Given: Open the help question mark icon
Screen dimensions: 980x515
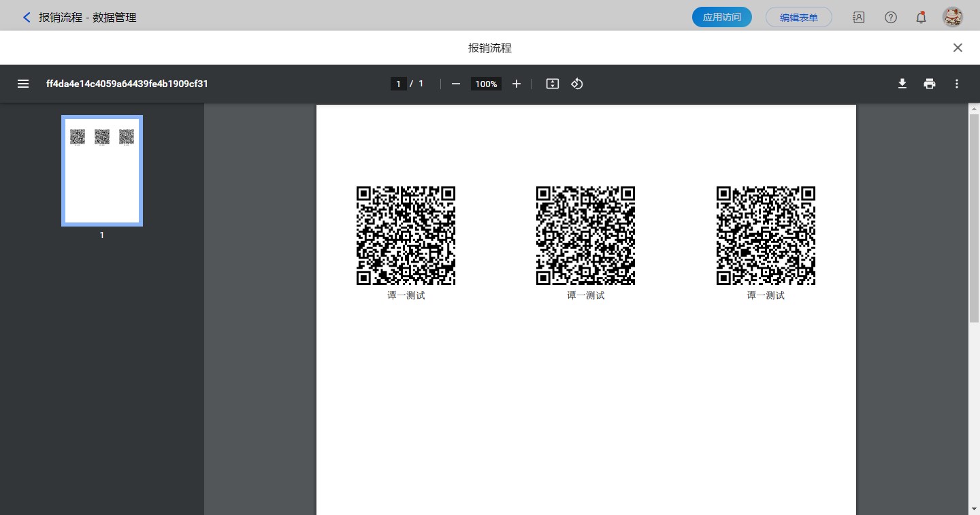Looking at the screenshot, I should click(891, 18).
